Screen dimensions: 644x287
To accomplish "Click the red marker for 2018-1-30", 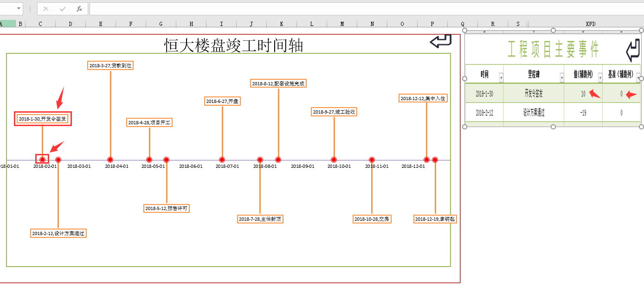I will click(x=43, y=159).
